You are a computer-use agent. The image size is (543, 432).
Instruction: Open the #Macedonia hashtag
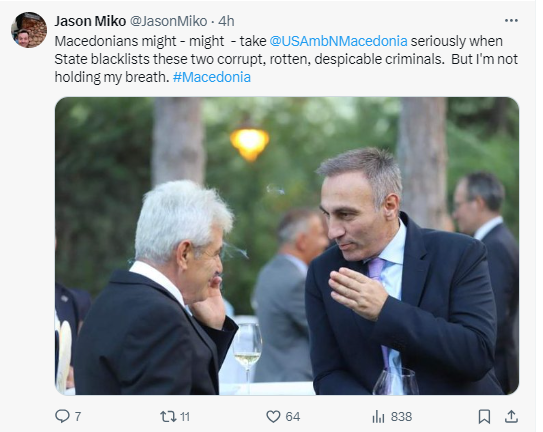(212, 77)
